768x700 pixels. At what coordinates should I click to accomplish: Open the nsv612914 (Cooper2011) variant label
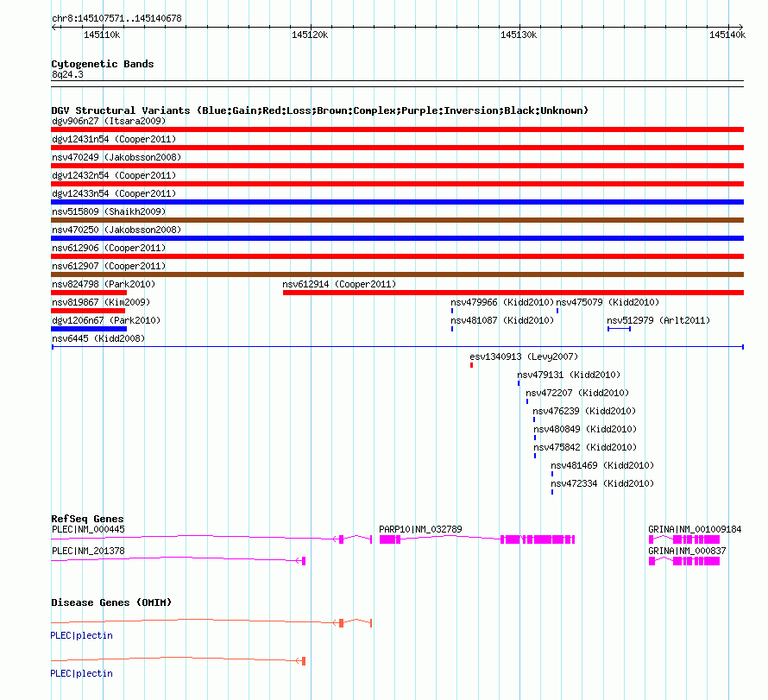pos(339,284)
